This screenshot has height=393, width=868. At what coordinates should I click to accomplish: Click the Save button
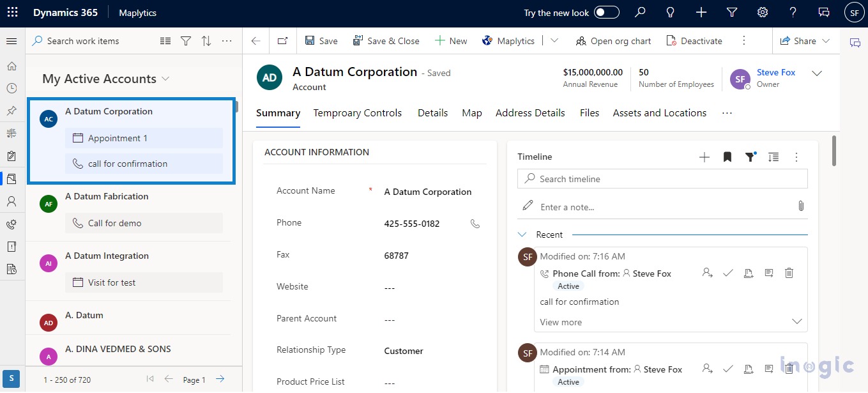pos(321,41)
